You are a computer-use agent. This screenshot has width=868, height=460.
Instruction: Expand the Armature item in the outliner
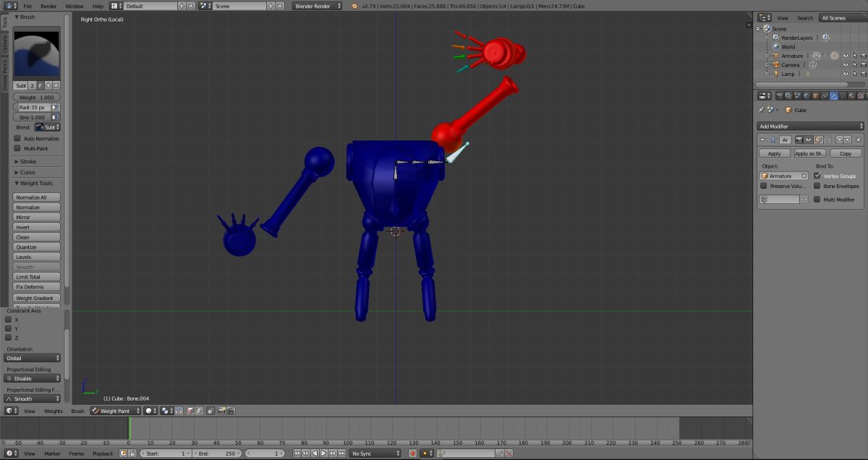[767, 56]
